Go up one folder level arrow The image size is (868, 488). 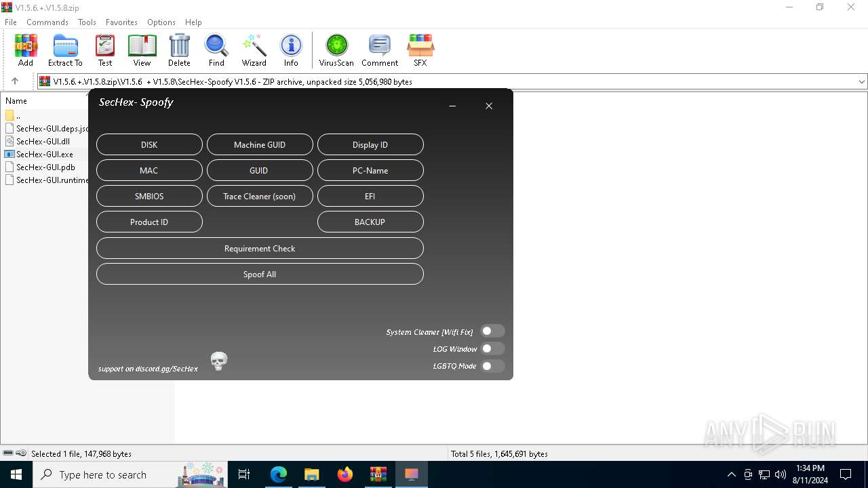[x=15, y=81]
